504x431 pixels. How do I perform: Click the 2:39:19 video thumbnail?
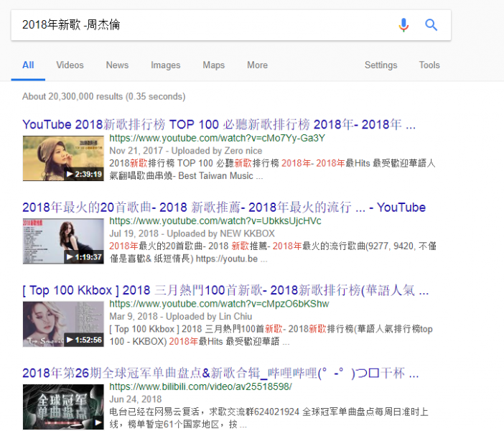click(63, 158)
